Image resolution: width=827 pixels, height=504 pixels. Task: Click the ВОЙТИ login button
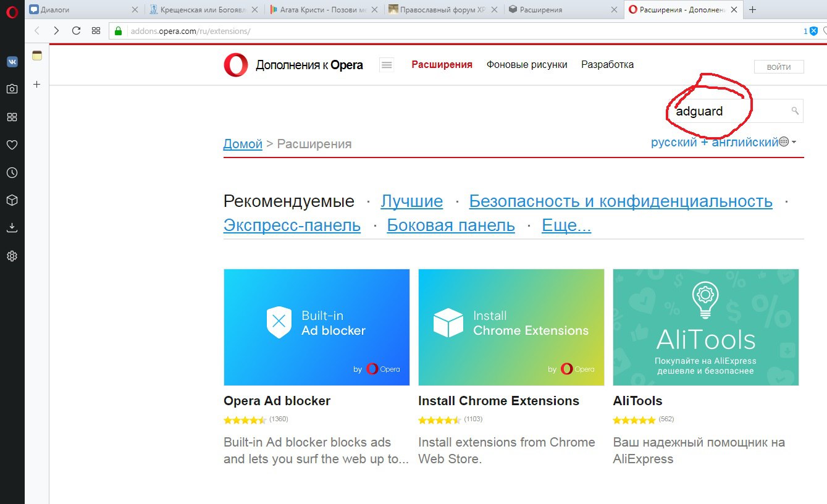pos(779,67)
